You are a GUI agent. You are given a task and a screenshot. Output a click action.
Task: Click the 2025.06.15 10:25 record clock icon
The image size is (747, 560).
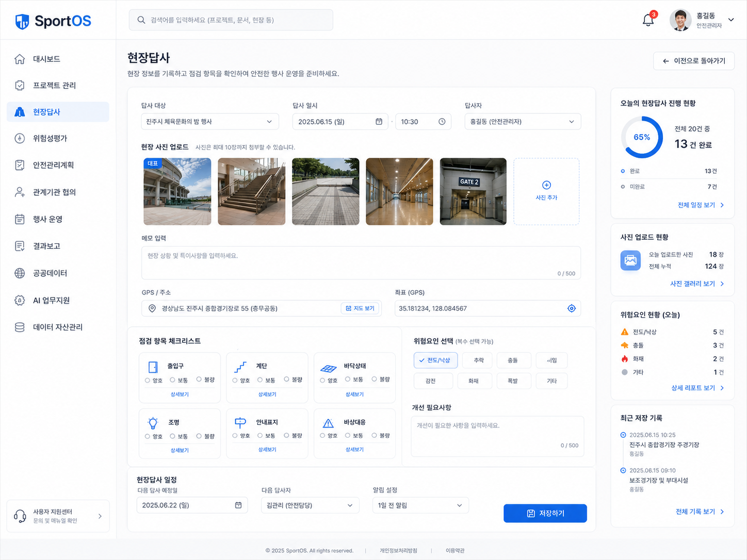coord(623,435)
